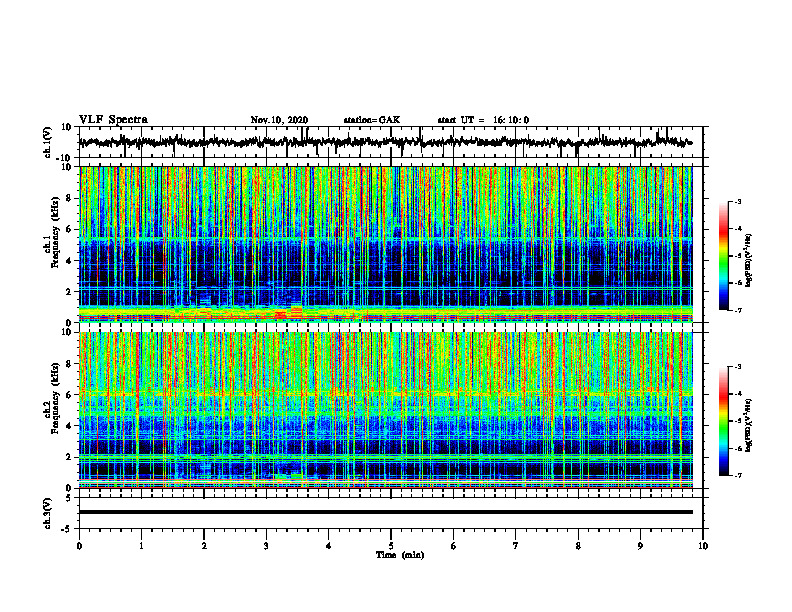Image resolution: width=792 pixels, height=612 pixels.
Task: Click the time axis tick label "5"
Action: tap(391, 546)
